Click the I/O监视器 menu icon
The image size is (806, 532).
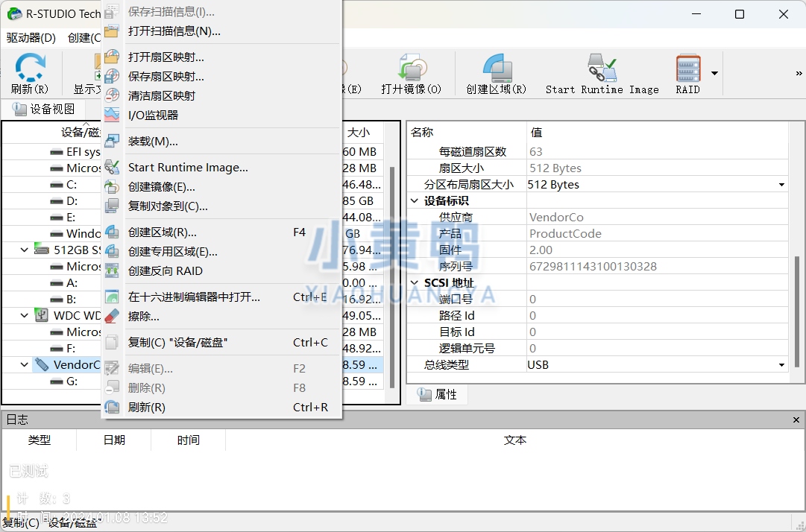[x=112, y=115]
